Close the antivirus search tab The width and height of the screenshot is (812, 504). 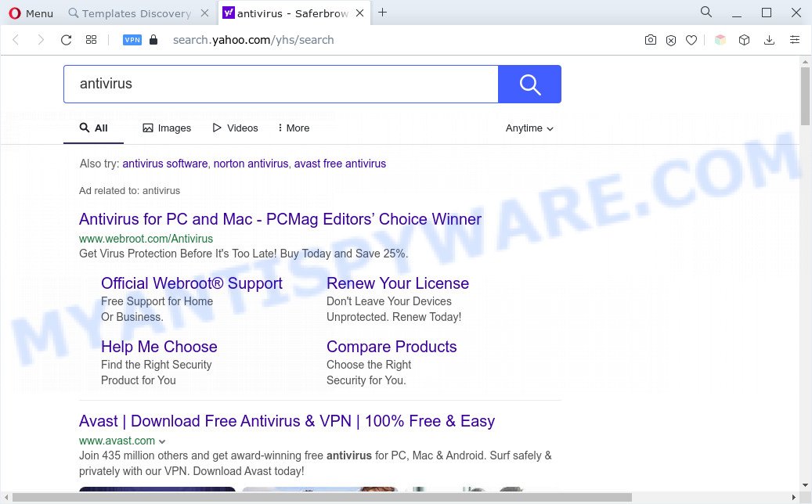(360, 13)
